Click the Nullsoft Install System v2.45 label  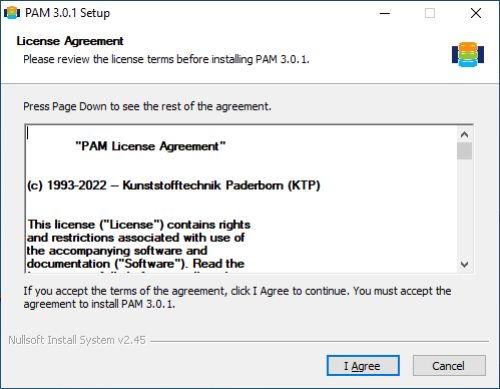(77, 340)
